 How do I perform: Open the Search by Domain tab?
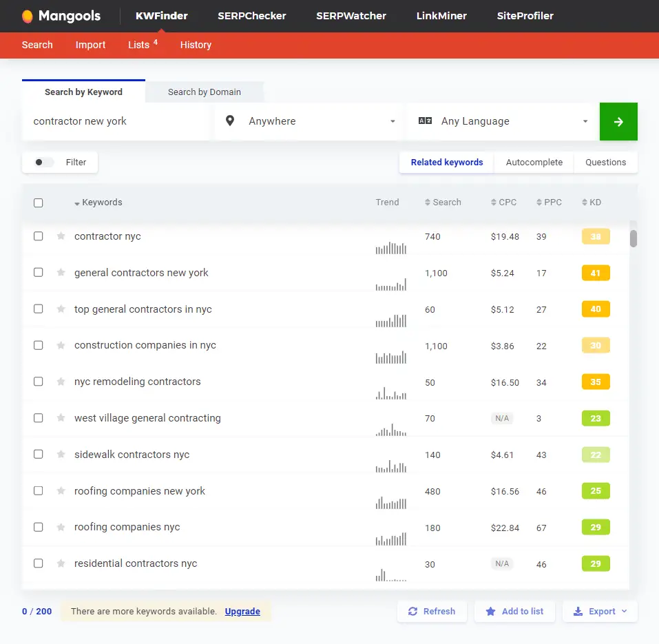point(205,92)
